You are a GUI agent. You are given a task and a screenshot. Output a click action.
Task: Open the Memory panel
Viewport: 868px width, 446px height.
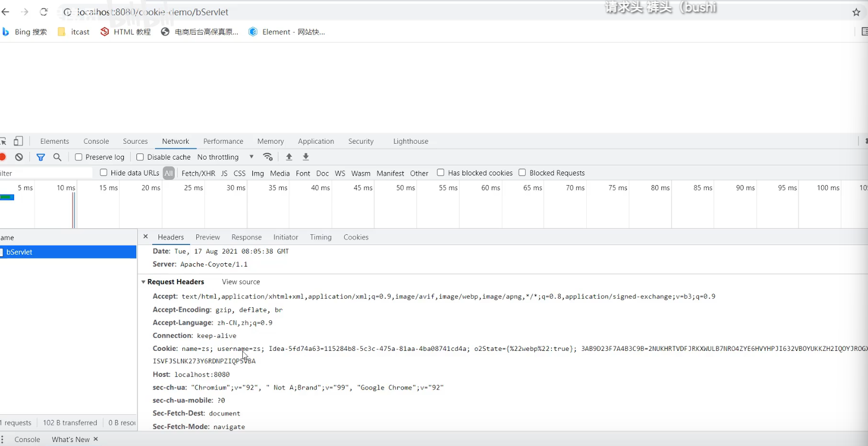pos(270,141)
